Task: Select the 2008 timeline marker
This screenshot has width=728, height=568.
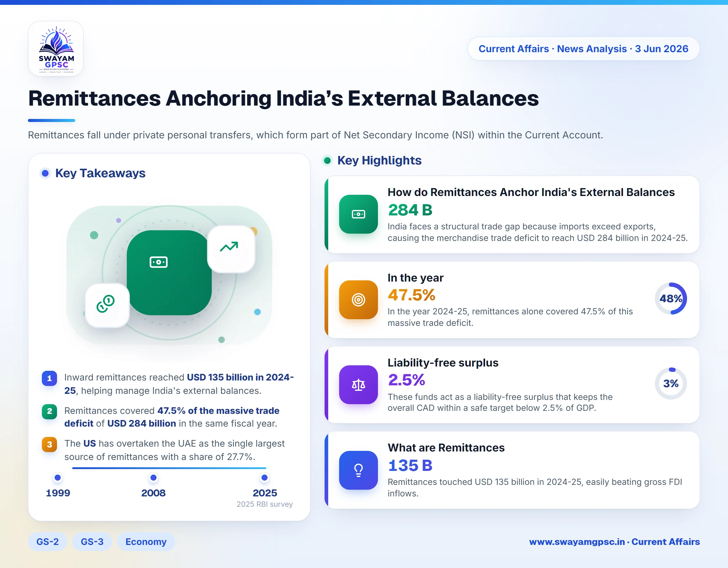Action: tap(153, 478)
